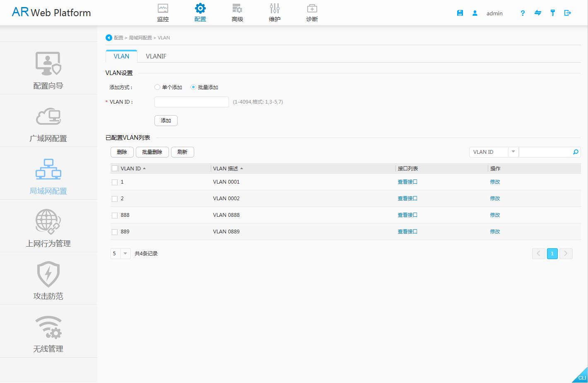This screenshot has height=383, width=588.
Task: Open the 维护 maintenance icon
Action: (275, 9)
